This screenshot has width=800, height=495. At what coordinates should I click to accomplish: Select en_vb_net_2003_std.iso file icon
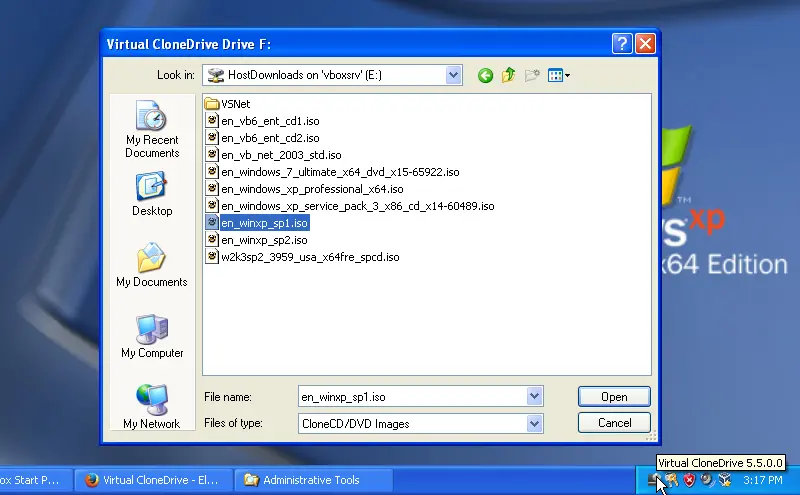coord(212,154)
